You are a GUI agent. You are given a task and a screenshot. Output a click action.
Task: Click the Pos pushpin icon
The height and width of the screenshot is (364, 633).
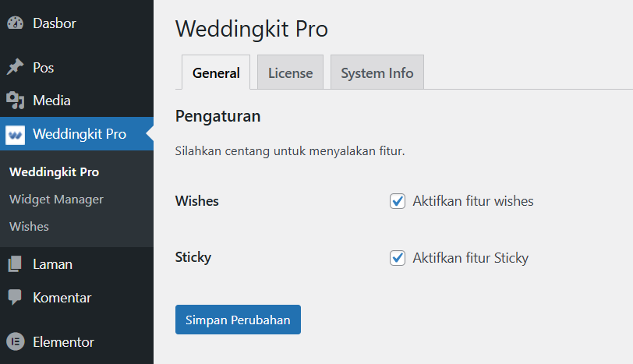(x=16, y=67)
